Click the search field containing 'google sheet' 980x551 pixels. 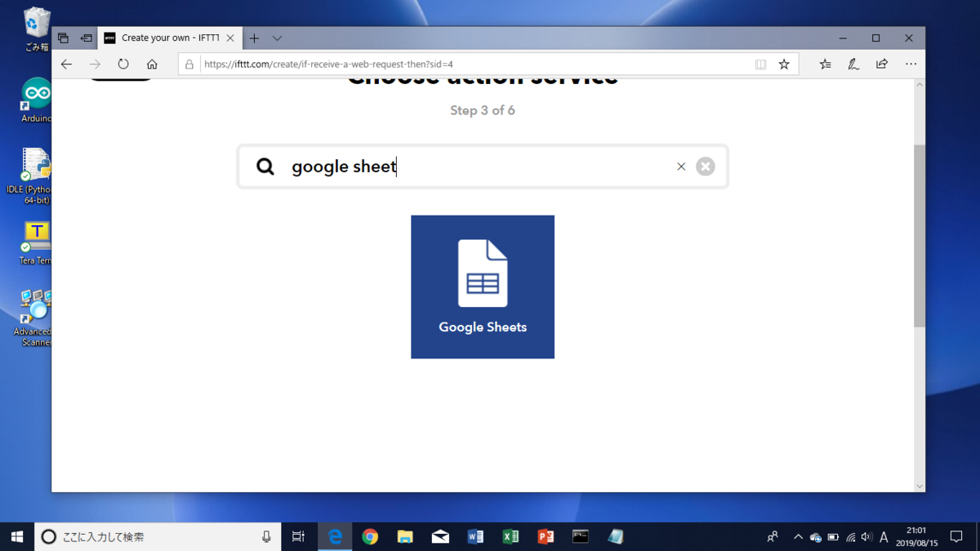pyautogui.click(x=482, y=167)
